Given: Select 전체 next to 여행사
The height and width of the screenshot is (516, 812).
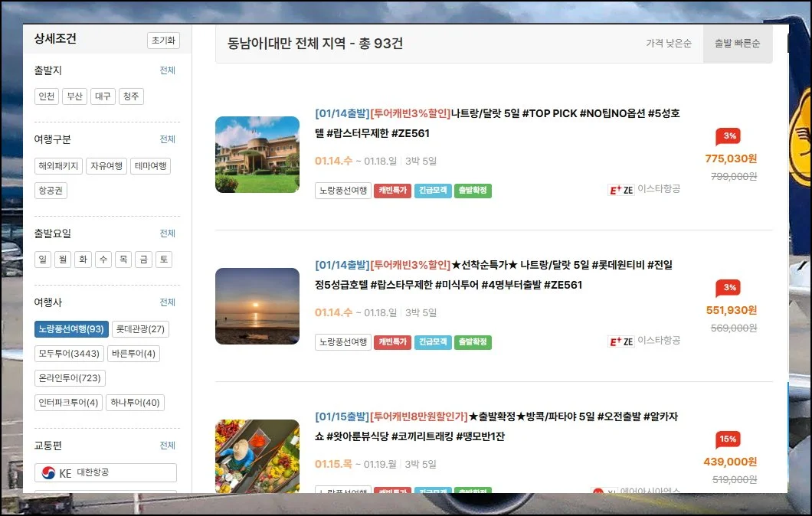Looking at the screenshot, I should pyautogui.click(x=167, y=302).
